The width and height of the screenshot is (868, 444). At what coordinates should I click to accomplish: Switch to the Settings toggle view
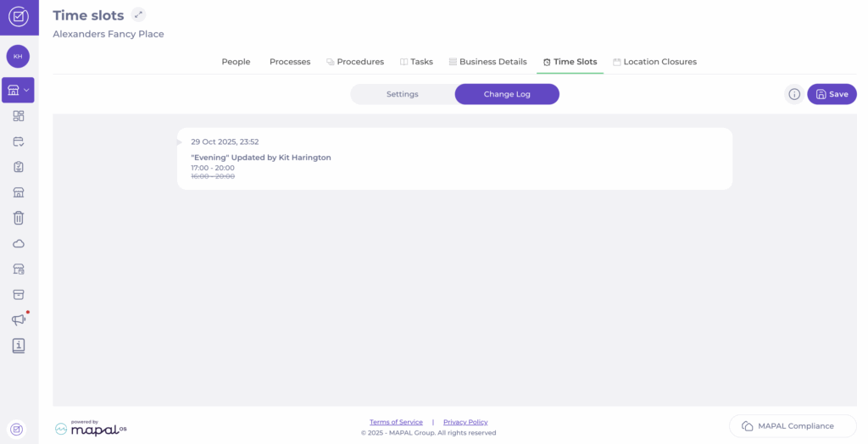tap(402, 94)
